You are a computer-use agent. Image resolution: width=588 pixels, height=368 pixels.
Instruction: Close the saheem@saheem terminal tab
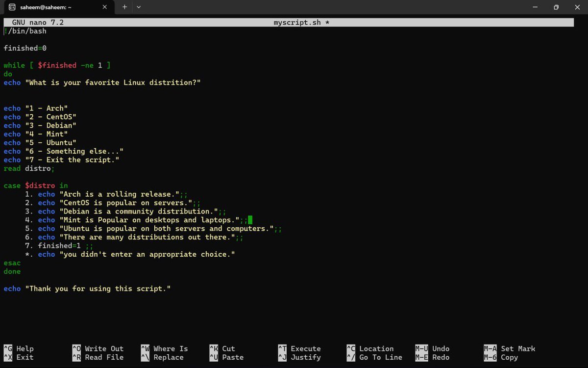(105, 7)
